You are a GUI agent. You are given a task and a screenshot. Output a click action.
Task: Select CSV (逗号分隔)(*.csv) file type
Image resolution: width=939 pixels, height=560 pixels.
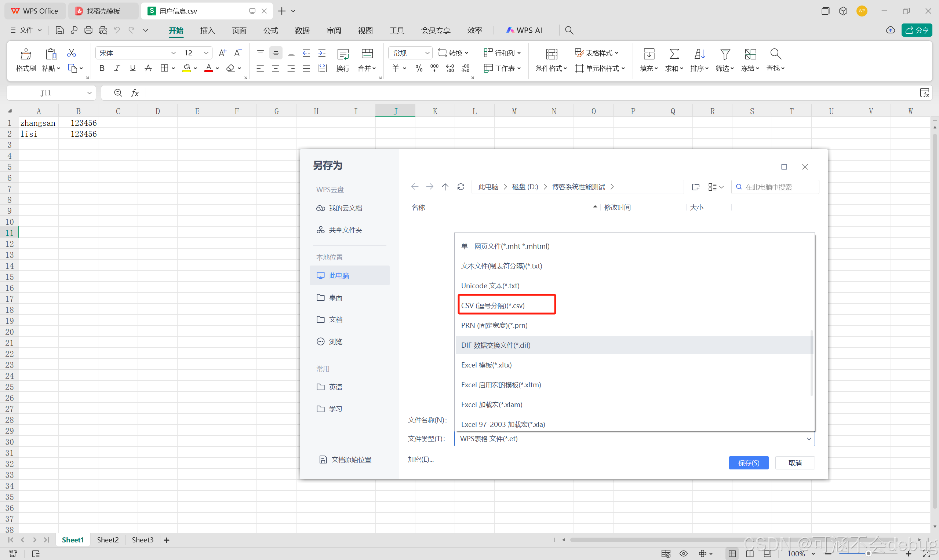coord(493,305)
